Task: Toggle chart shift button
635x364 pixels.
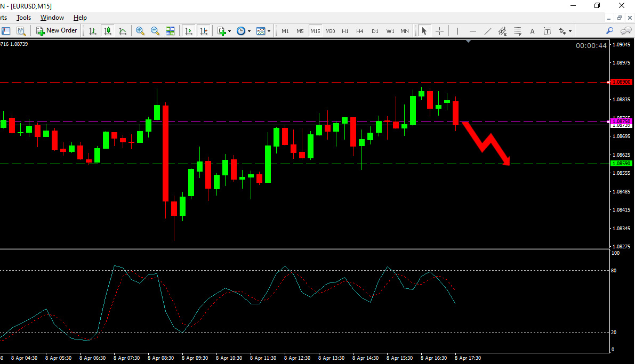Action: click(204, 31)
